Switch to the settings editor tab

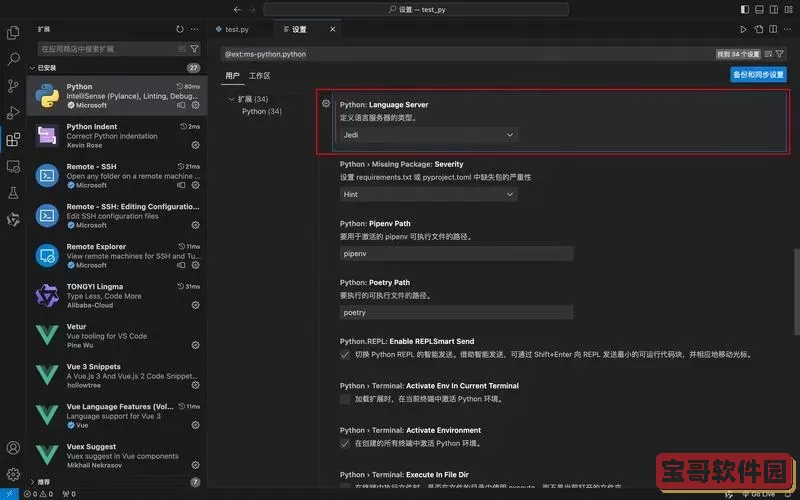point(299,30)
